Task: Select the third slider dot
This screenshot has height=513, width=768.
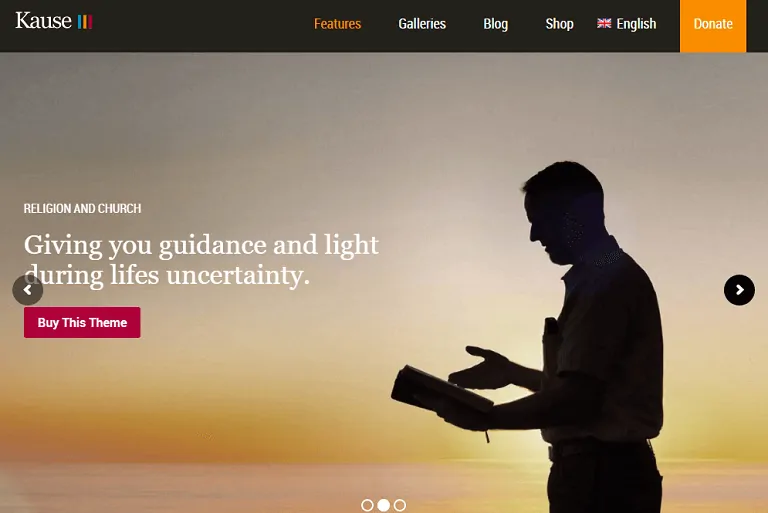Action: (400, 505)
